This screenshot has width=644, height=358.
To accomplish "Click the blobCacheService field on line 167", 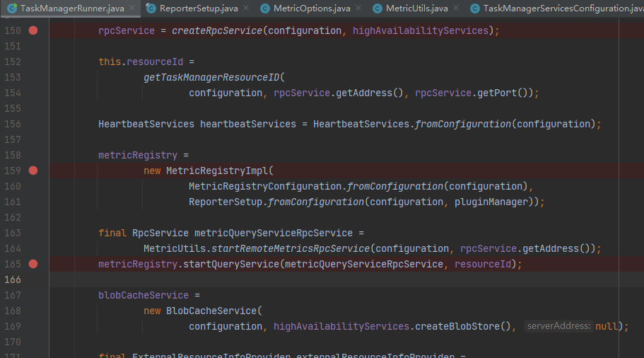I will (144, 295).
